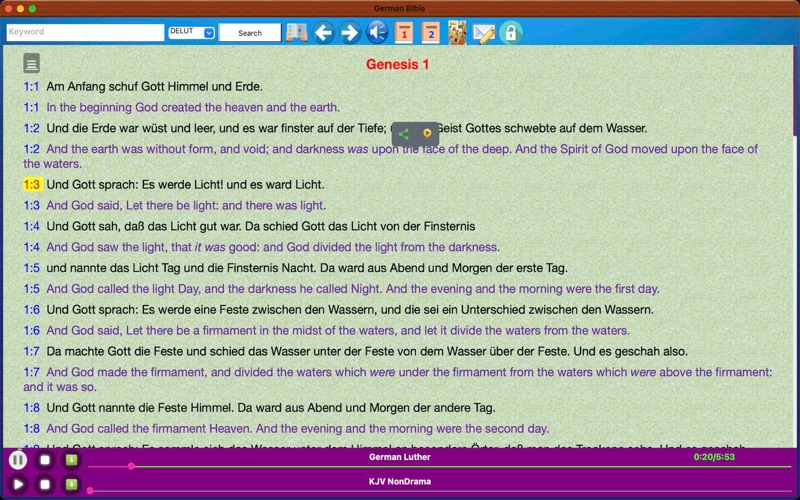The width and height of the screenshot is (800, 500).
Task: Click the 0:20/5:53 time display
Action: [x=714, y=457]
